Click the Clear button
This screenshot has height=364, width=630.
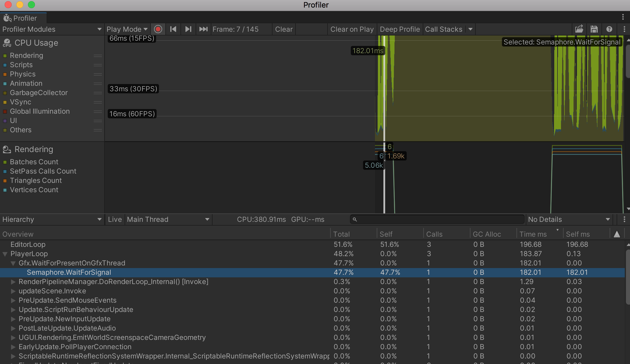284,29
